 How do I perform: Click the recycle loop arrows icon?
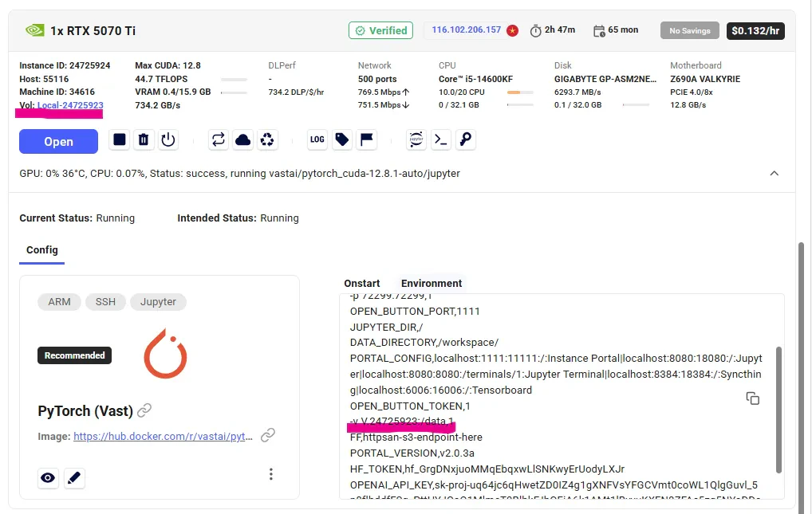[x=218, y=139]
